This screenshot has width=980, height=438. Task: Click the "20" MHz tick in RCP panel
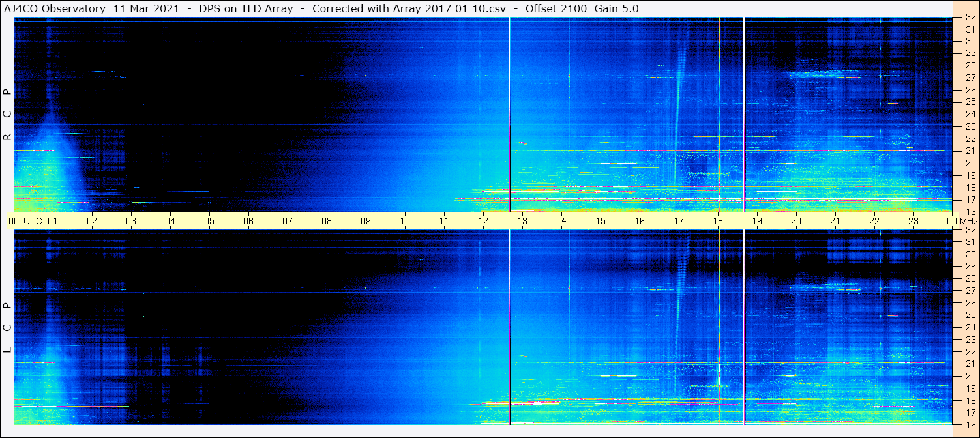click(x=970, y=163)
